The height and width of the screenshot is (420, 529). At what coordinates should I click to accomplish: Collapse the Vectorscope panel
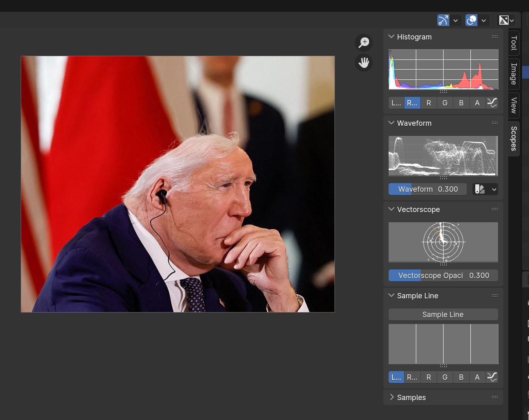click(x=418, y=210)
